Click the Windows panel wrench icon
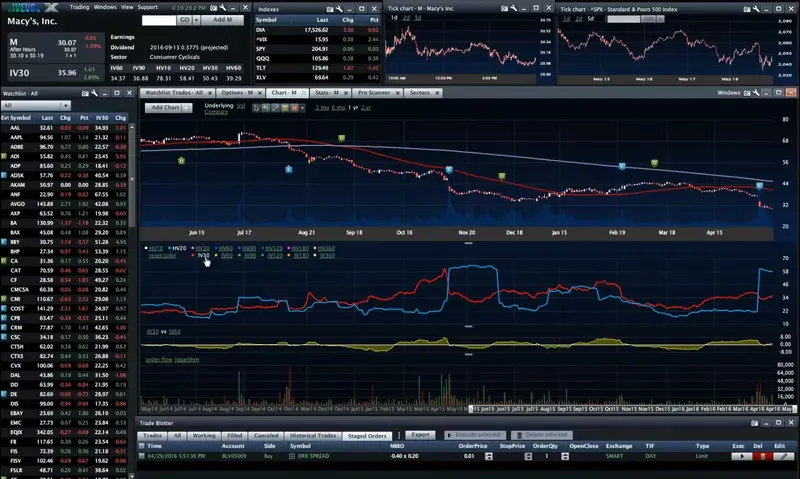800x479 pixels. (756, 93)
